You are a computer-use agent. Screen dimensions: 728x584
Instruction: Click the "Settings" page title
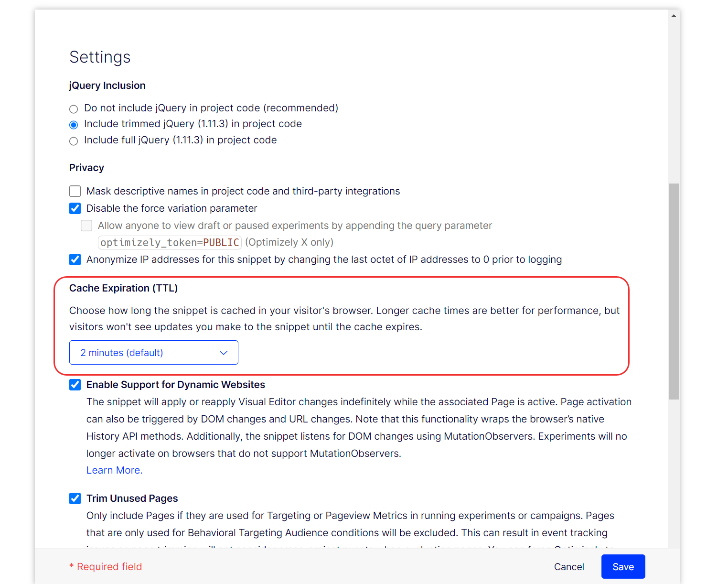100,57
